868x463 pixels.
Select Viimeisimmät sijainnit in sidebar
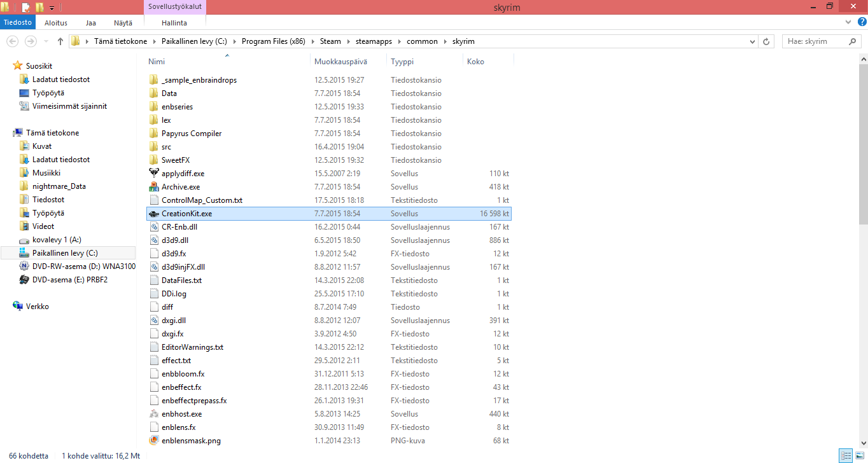click(x=70, y=106)
